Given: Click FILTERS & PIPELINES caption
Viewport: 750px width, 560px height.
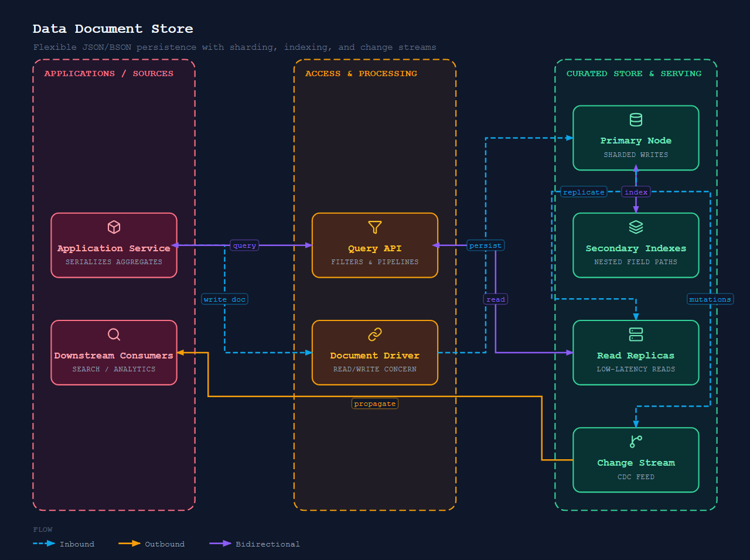Looking at the screenshot, I should coord(375,262).
